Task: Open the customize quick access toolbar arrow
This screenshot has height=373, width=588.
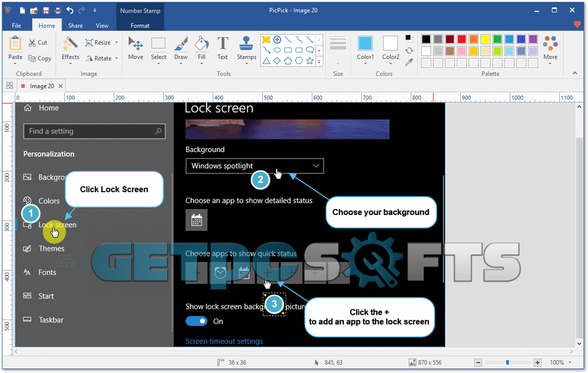Action: pyautogui.click(x=95, y=10)
